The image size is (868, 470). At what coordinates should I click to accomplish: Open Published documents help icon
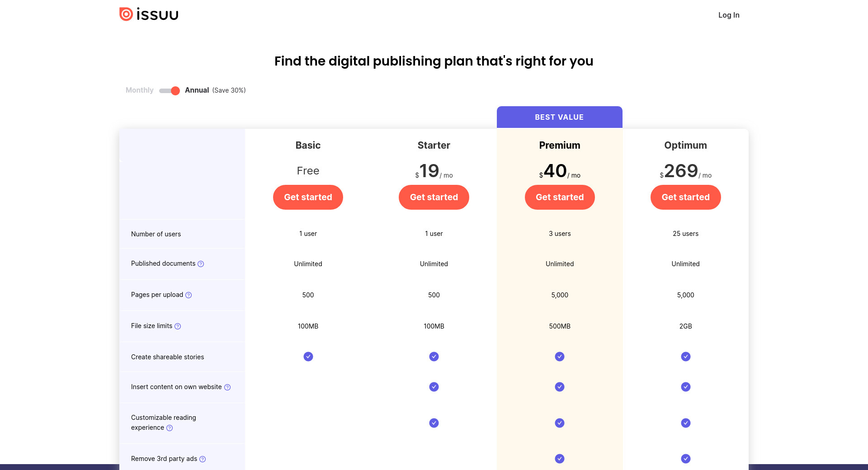coord(201,264)
